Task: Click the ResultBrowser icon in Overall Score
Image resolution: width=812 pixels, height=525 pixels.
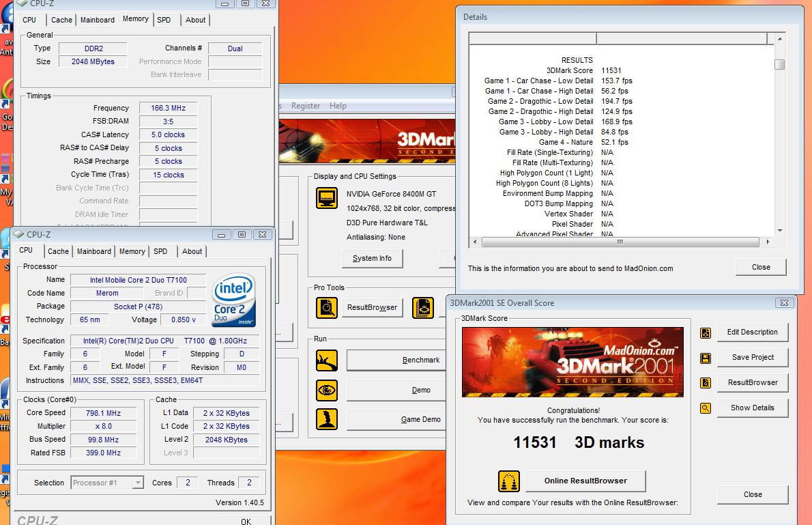Action: [706, 383]
